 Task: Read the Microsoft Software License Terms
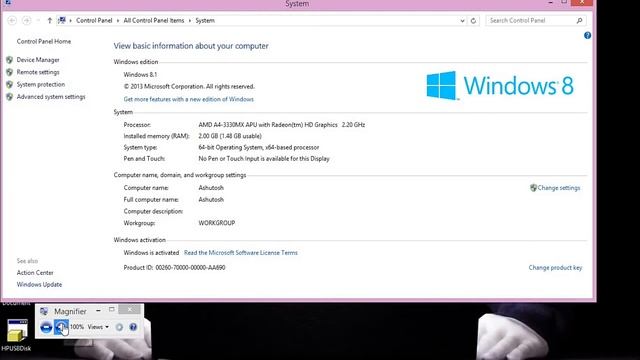[x=241, y=253]
